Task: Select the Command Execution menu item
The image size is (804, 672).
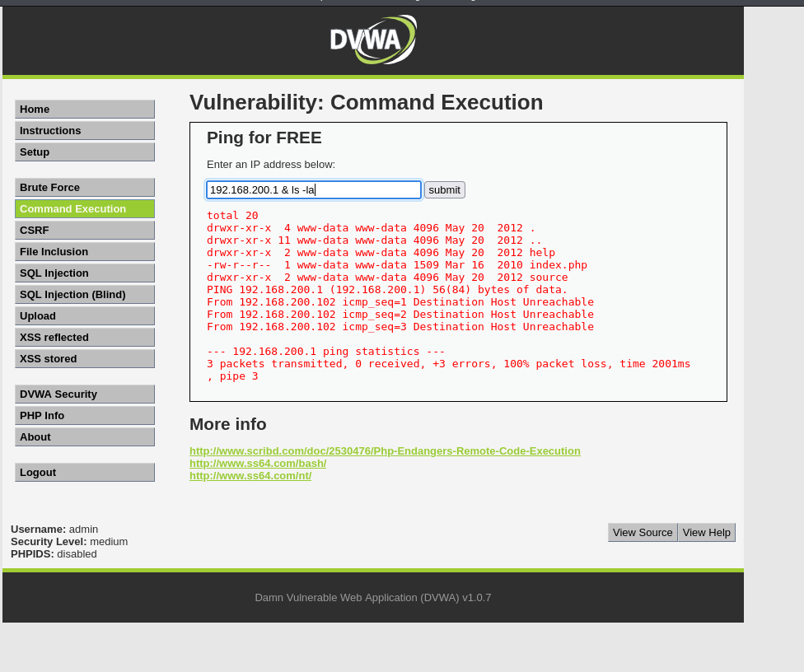Action: 85,209
